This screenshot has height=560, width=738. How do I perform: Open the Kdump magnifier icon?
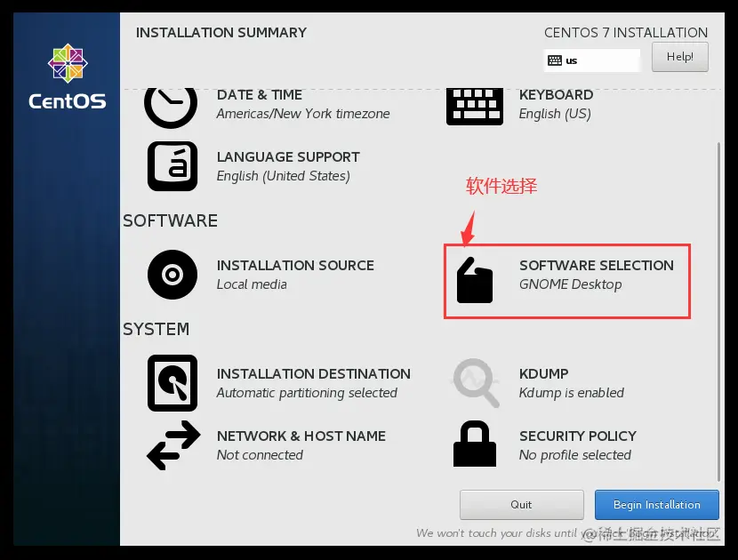(476, 383)
